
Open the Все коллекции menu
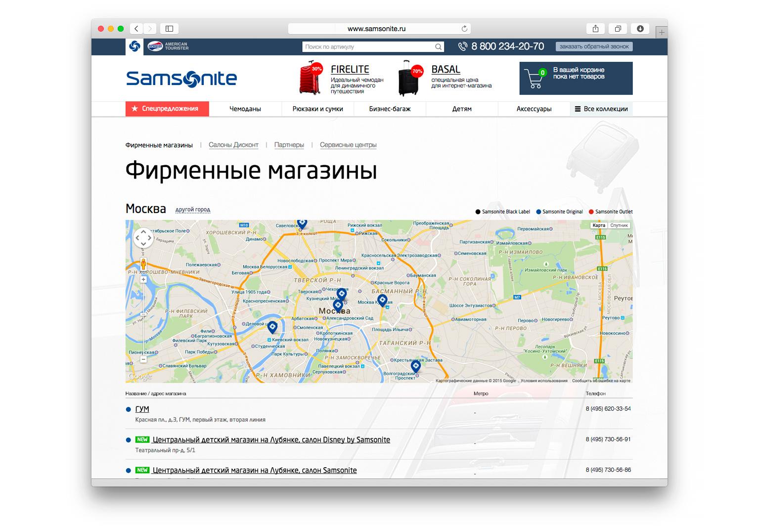[x=601, y=109]
